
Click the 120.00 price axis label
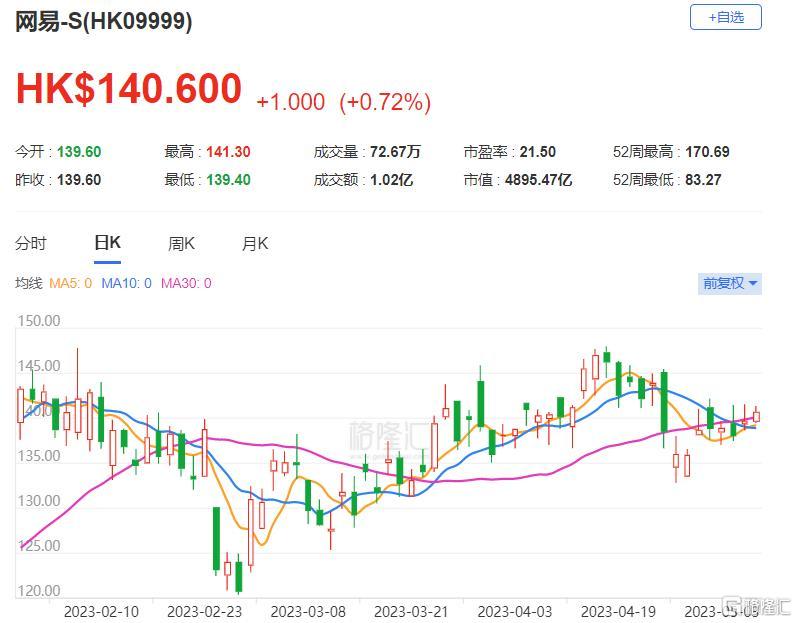(x=39, y=591)
